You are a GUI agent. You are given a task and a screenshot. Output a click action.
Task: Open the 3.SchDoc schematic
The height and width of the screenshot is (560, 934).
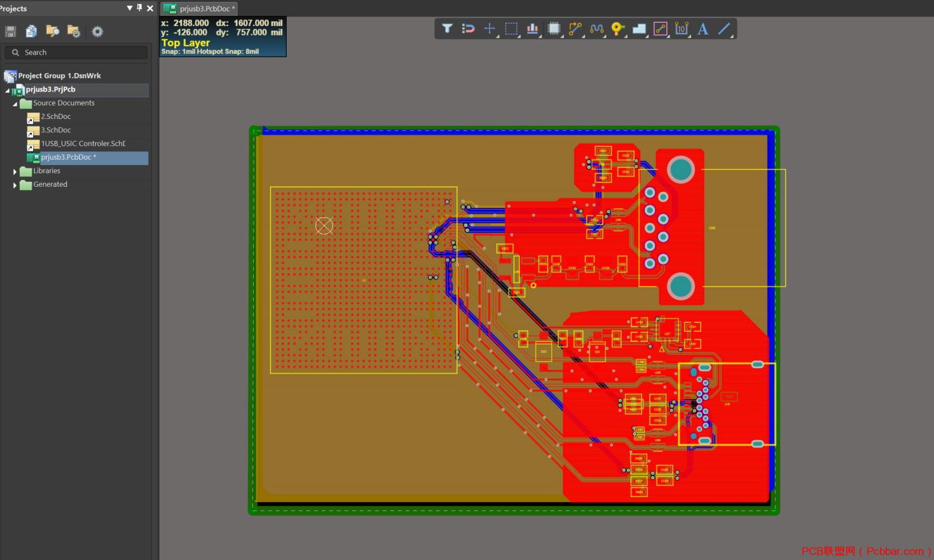tap(56, 130)
